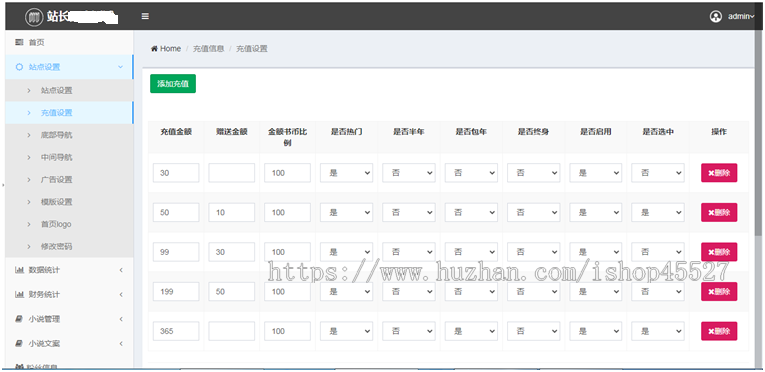Click empty 赠送金额 field in 365 row

[x=231, y=331]
